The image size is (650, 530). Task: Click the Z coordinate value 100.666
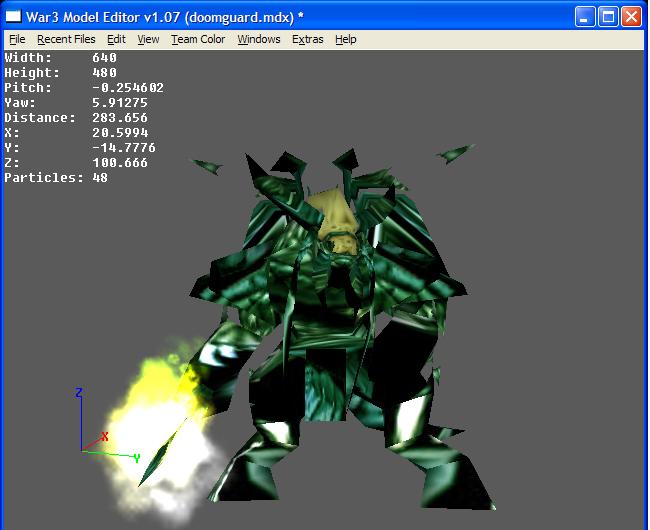[x=120, y=163]
